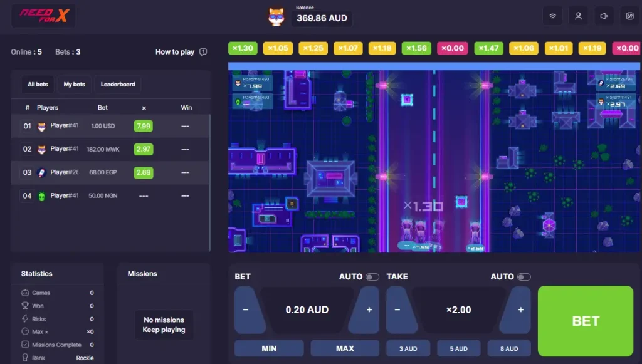Click the sound settings icon

point(604,16)
